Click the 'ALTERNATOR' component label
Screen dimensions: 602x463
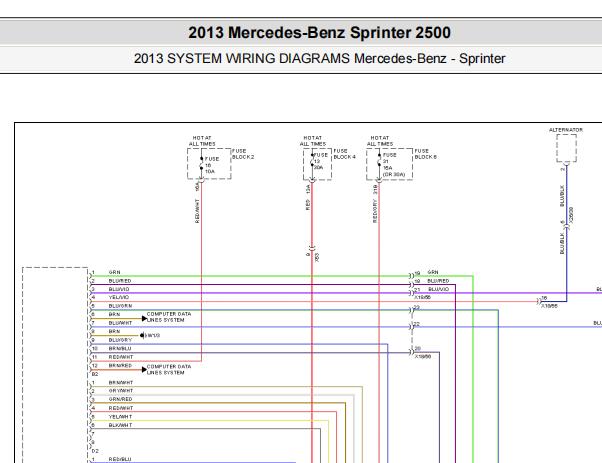coord(566,130)
